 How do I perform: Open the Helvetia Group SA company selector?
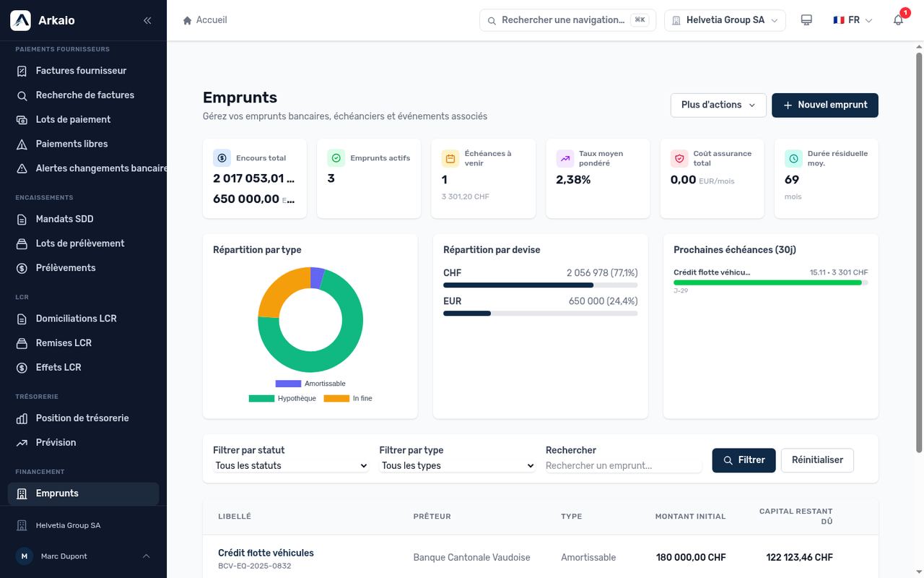[725, 20]
